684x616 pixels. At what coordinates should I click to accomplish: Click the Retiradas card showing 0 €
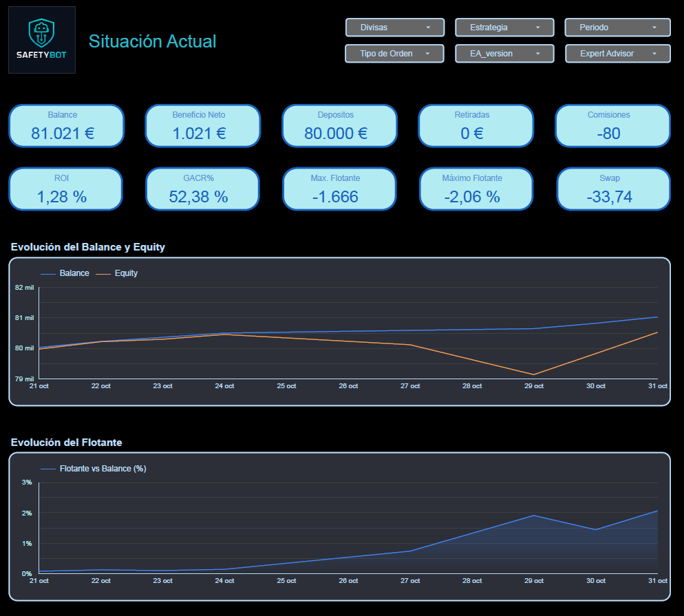476,126
